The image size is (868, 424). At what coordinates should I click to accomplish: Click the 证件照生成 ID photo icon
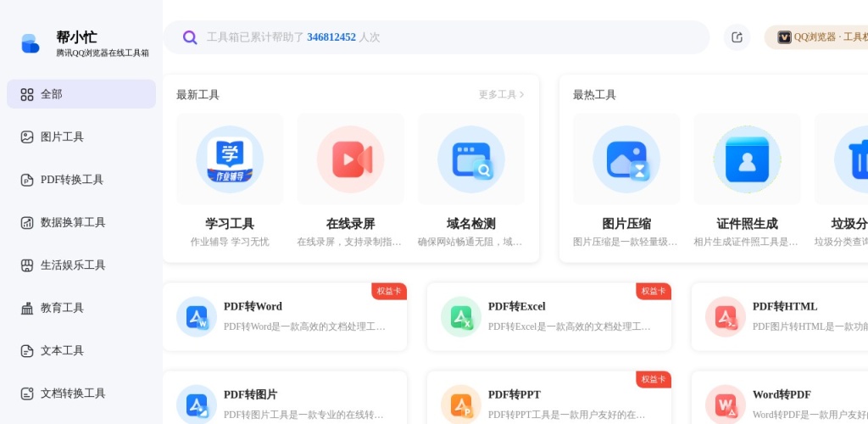[747, 159]
